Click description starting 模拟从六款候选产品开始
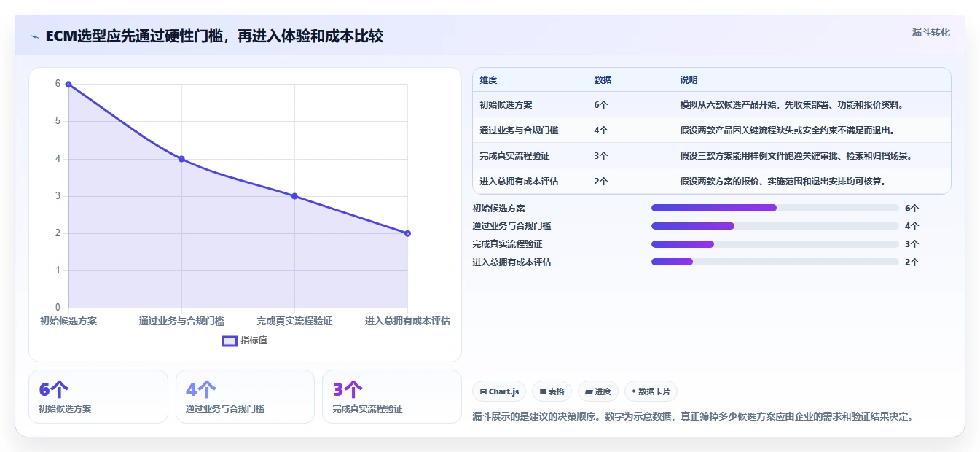Image resolution: width=980 pixels, height=452 pixels. pyautogui.click(x=792, y=105)
